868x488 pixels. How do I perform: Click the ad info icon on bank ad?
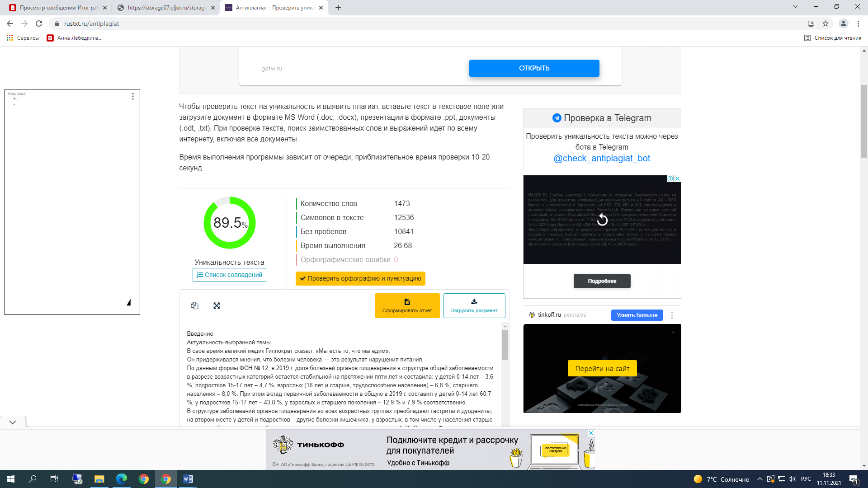click(x=670, y=178)
